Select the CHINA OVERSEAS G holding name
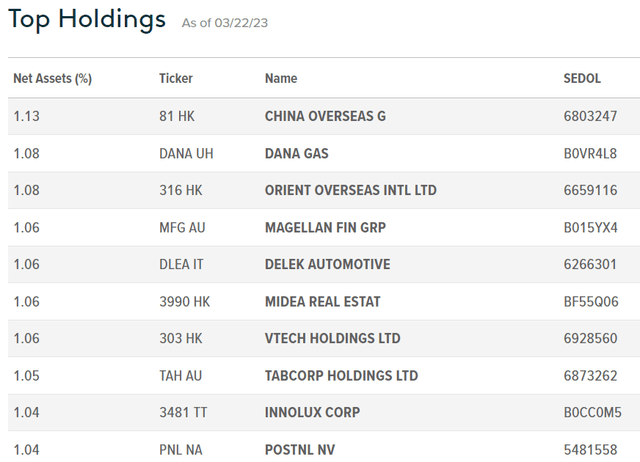 click(x=325, y=116)
